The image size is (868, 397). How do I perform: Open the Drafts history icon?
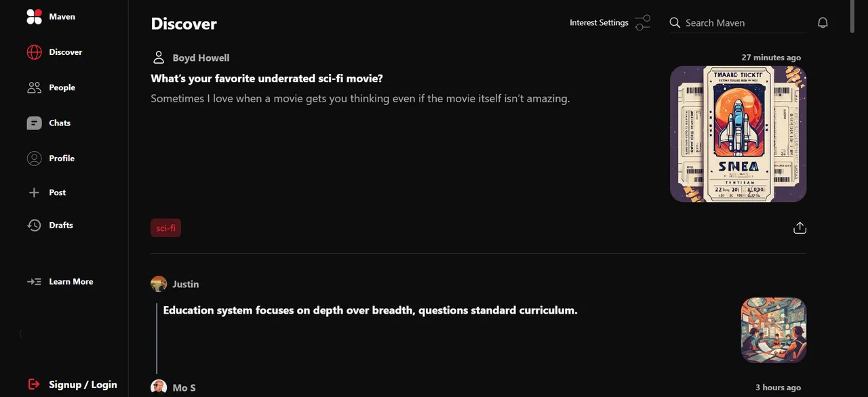(x=34, y=225)
